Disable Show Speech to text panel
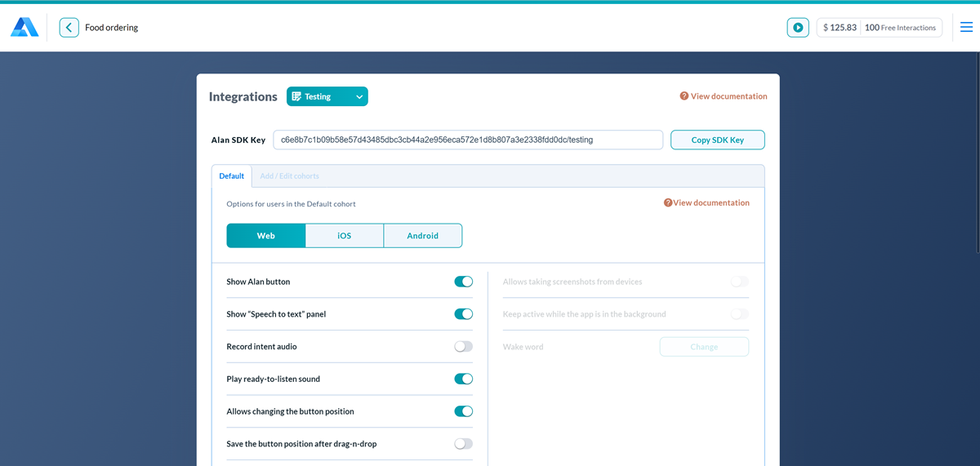This screenshot has height=466, width=980. (x=463, y=314)
